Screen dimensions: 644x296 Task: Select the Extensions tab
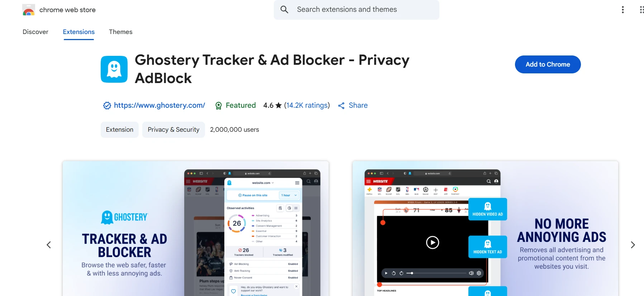pyautogui.click(x=79, y=32)
